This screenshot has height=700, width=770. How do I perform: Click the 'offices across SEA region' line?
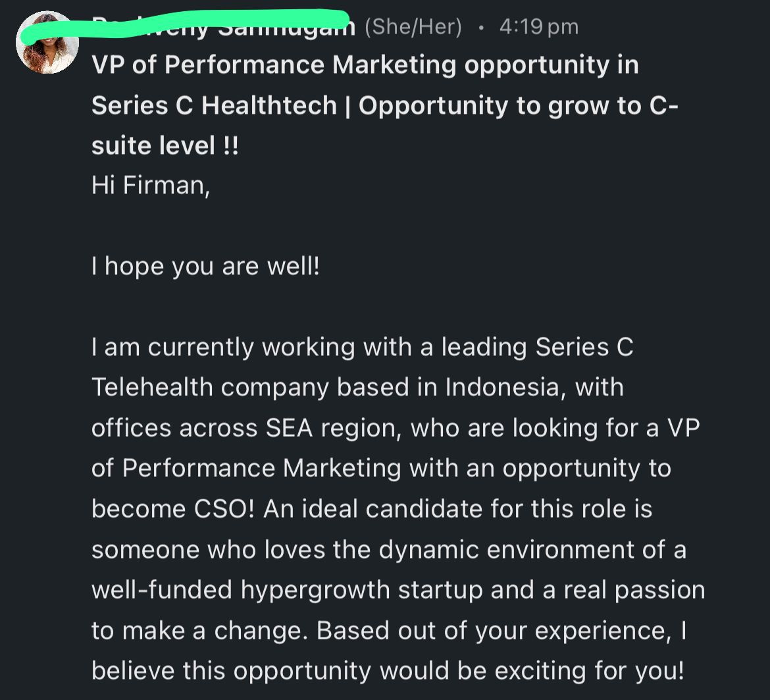pyautogui.click(x=396, y=428)
